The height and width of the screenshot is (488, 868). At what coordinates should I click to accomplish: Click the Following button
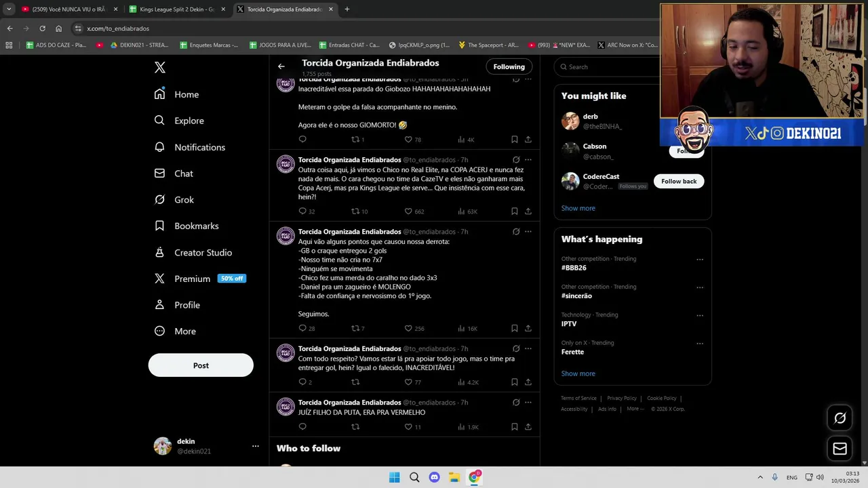point(509,66)
